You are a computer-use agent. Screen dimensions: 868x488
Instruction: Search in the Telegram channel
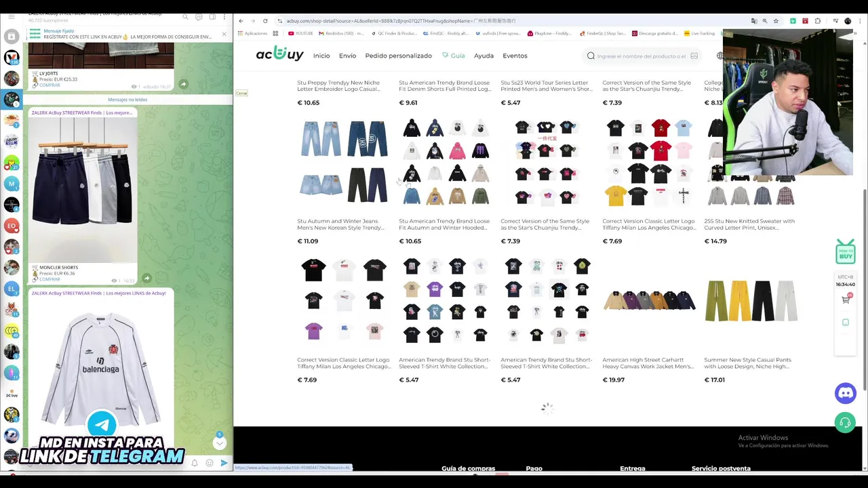click(x=185, y=16)
